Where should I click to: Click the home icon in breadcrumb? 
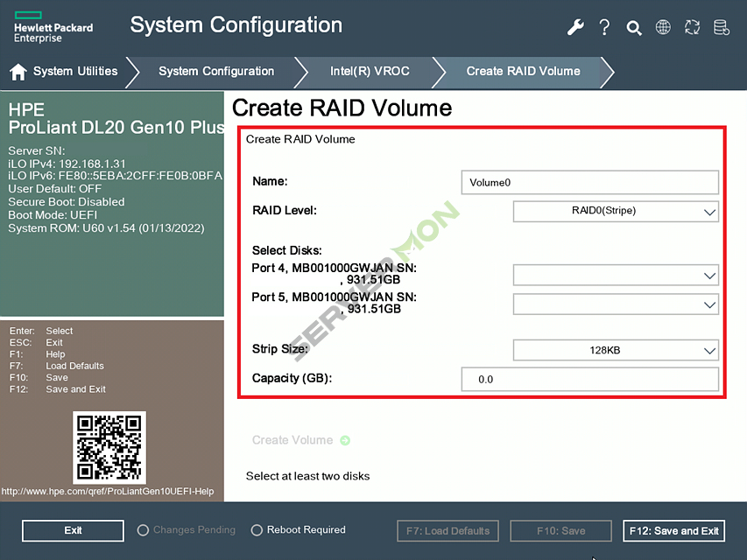coord(18,72)
